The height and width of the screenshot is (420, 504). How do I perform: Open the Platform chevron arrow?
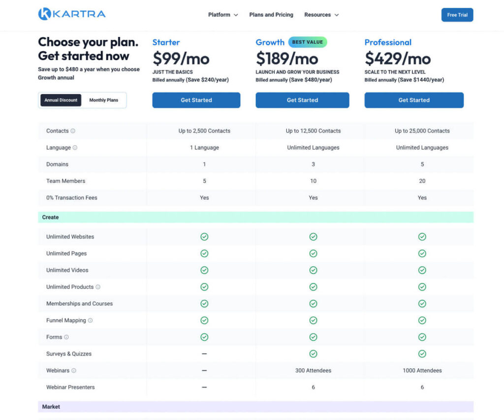236,15
